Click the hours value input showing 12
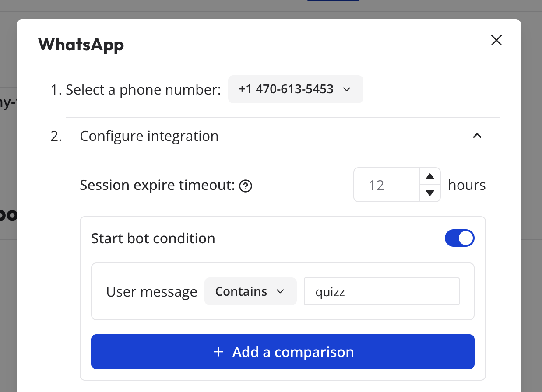 click(x=385, y=185)
